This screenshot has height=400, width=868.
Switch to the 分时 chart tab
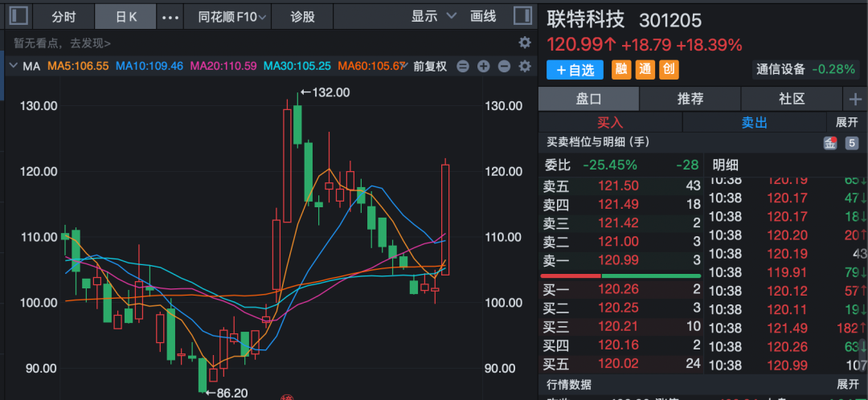[63, 17]
